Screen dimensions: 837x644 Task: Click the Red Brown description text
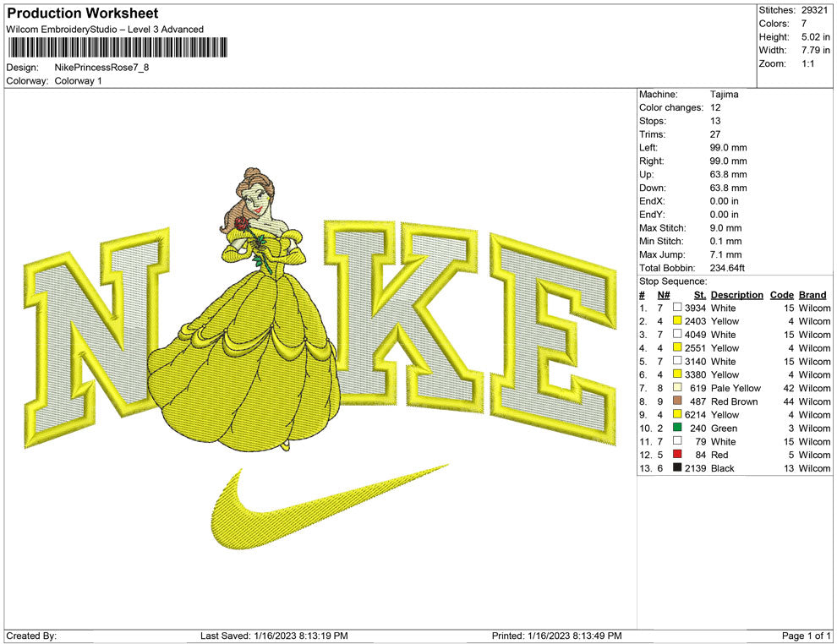734,401
